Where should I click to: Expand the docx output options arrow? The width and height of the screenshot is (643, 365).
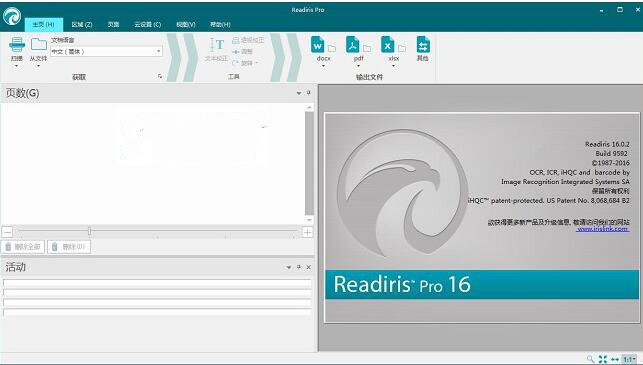[323, 66]
